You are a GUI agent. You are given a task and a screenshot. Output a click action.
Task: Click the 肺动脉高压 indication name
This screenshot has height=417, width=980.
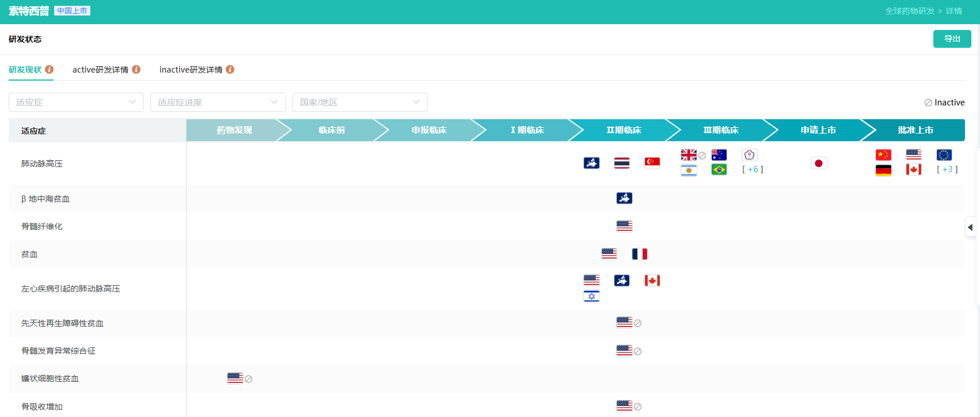click(42, 164)
